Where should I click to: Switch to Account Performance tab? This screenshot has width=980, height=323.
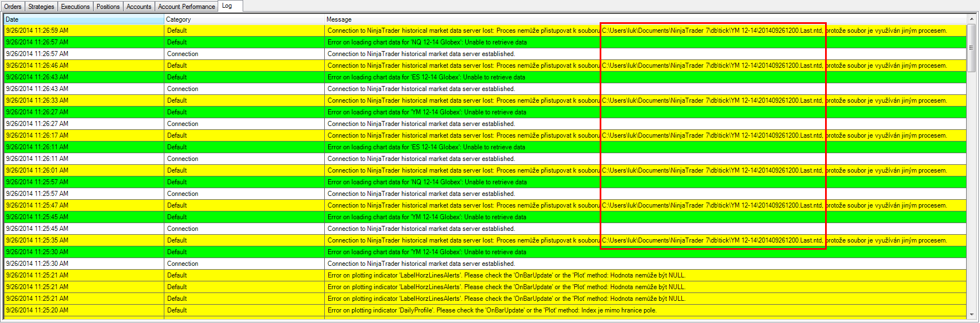[186, 7]
